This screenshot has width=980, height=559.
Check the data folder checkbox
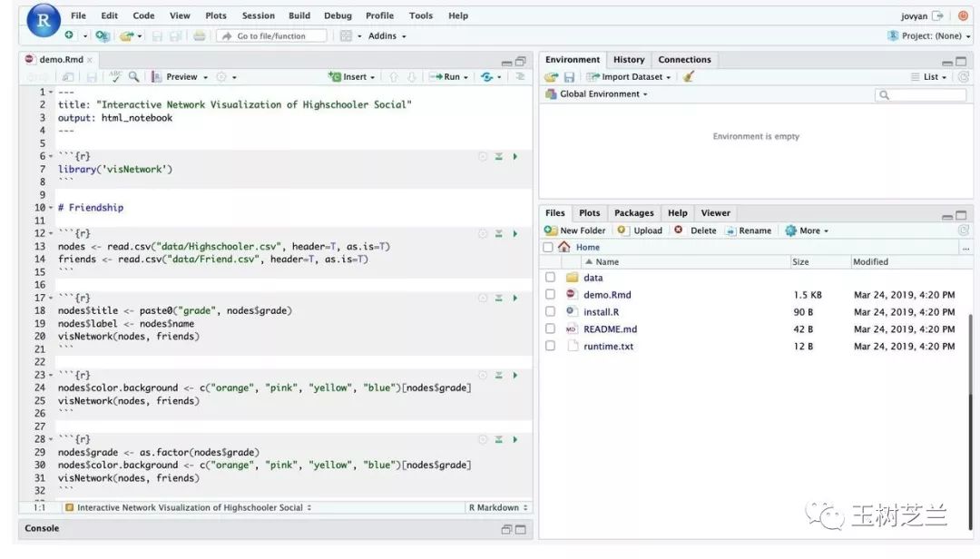click(550, 278)
